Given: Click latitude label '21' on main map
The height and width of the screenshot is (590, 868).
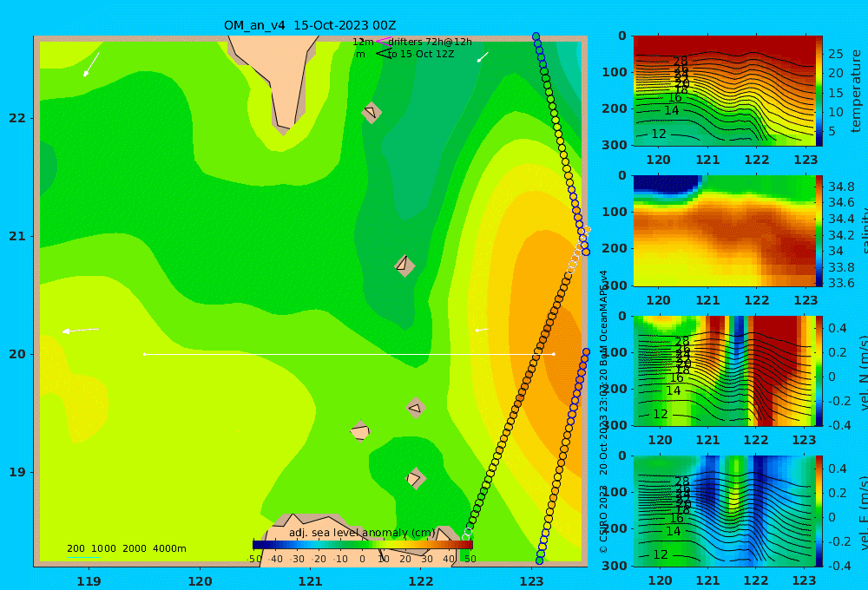Looking at the screenshot, I should pyautogui.click(x=17, y=236).
